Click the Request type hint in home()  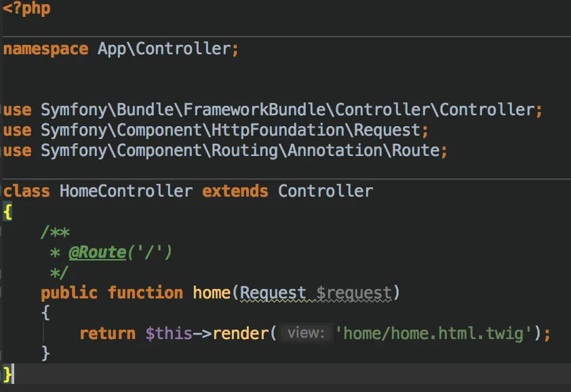[273, 293]
